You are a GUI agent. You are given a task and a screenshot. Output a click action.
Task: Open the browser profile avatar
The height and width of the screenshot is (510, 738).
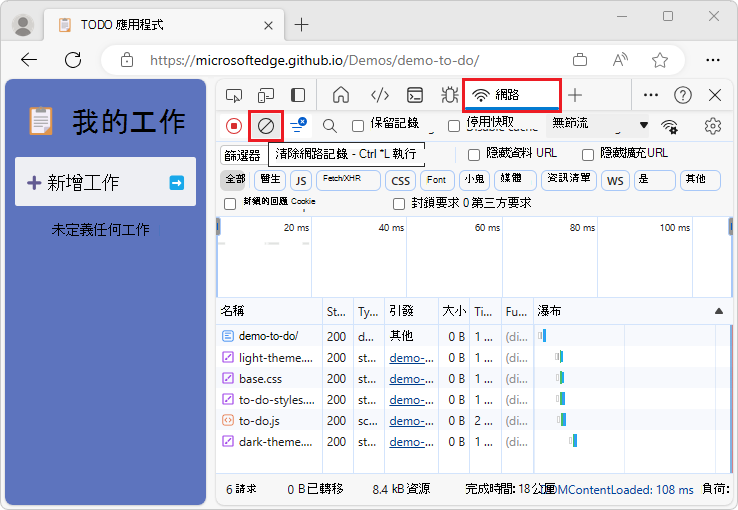pyautogui.click(x=23, y=25)
